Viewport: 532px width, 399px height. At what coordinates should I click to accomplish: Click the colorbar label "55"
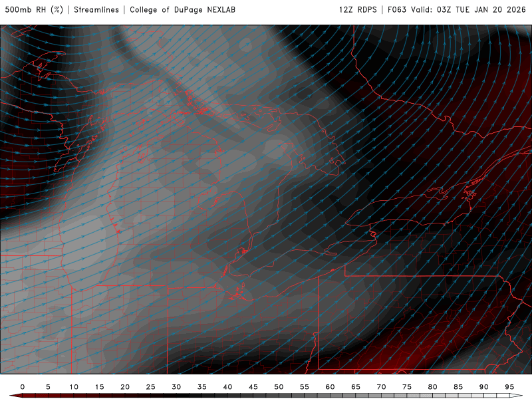[305, 387]
